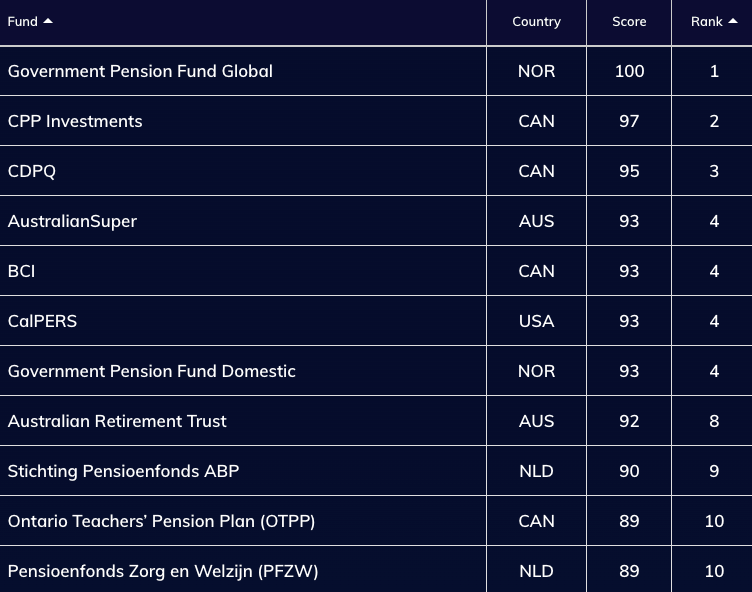The width and height of the screenshot is (752, 592).
Task: Sort table by Rank column header
Action: [706, 21]
